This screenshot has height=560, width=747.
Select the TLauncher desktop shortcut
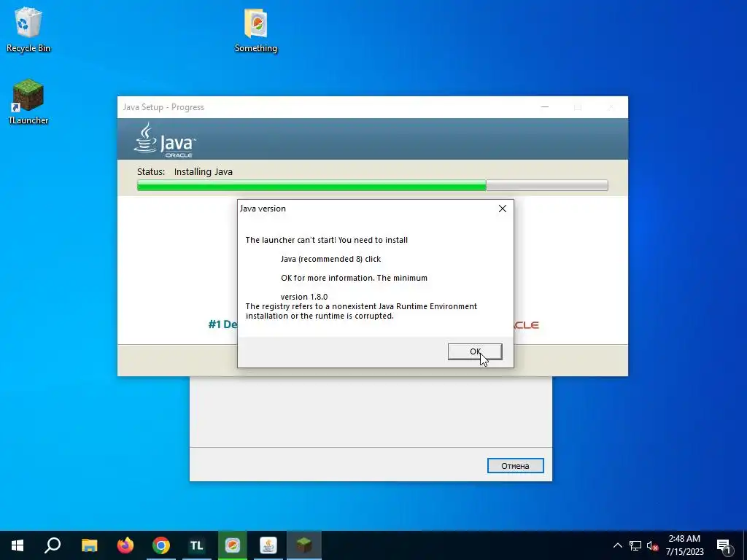click(x=28, y=102)
